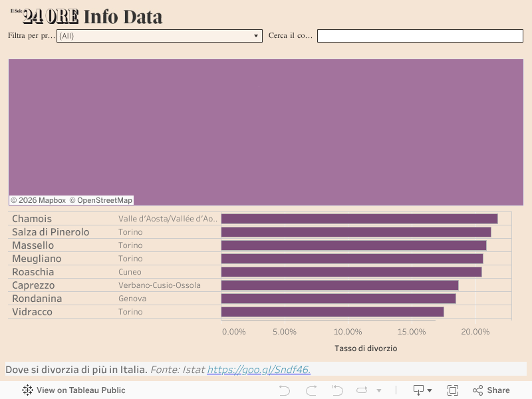532x399 pixels.
Task: Open the goo.gl Istat source link
Action: tap(259, 369)
